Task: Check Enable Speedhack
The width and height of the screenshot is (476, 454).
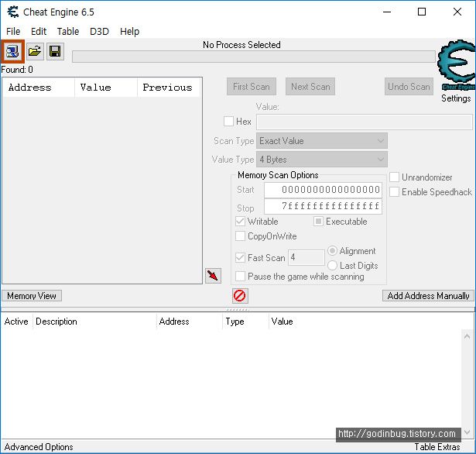Action: coord(394,192)
